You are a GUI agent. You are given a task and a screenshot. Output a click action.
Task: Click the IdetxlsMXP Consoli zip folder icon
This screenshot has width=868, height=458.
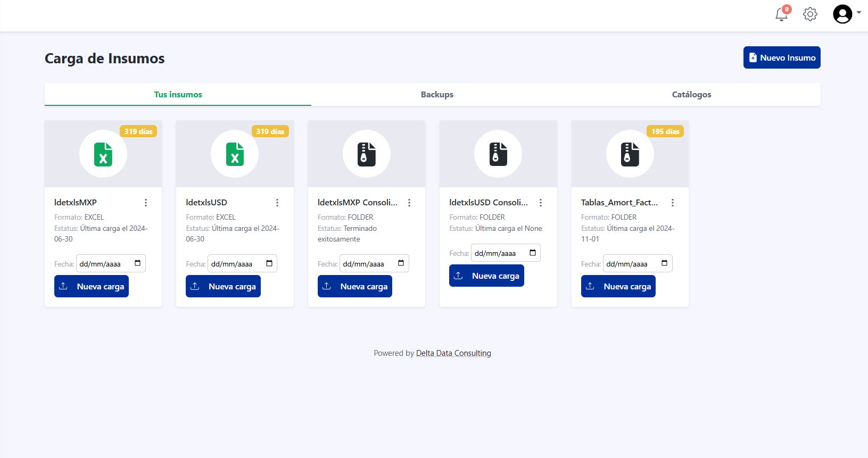(367, 154)
